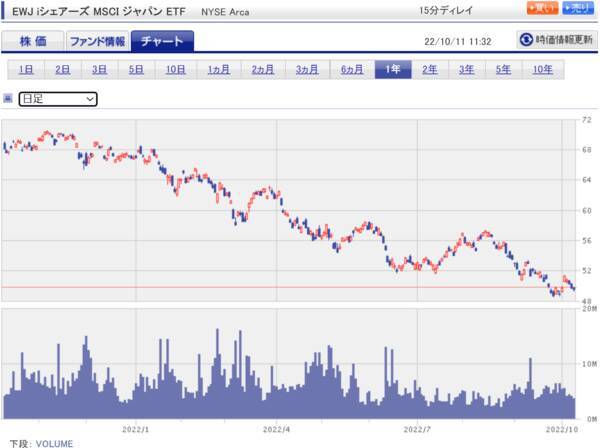Click the 2022/10 date axis label
This screenshot has width=600, height=448.
(x=562, y=430)
